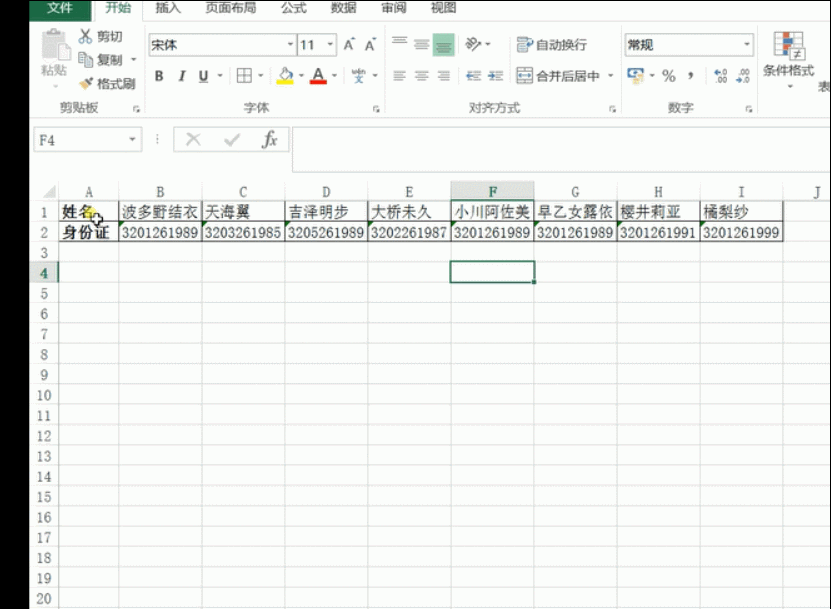Viewport: 831px width, 609px height.
Task: Select row 4 header
Action: (x=44, y=273)
